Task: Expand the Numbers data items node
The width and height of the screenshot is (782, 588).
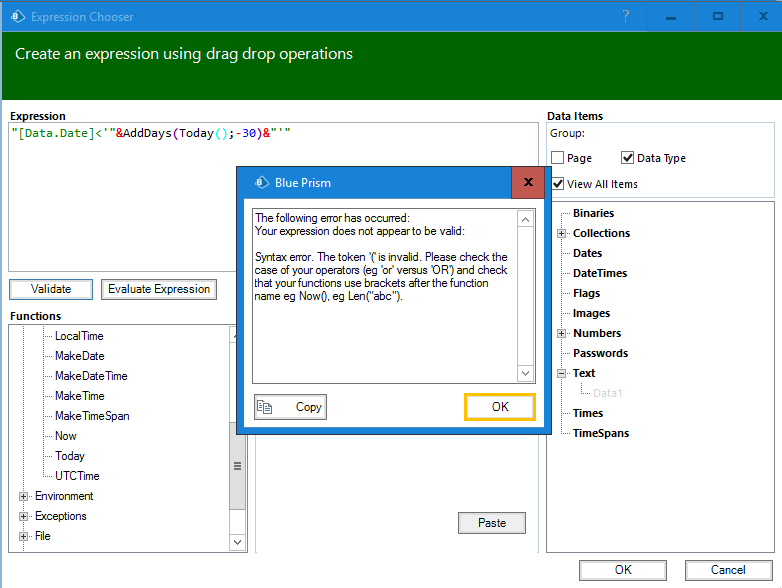Action: [x=562, y=333]
